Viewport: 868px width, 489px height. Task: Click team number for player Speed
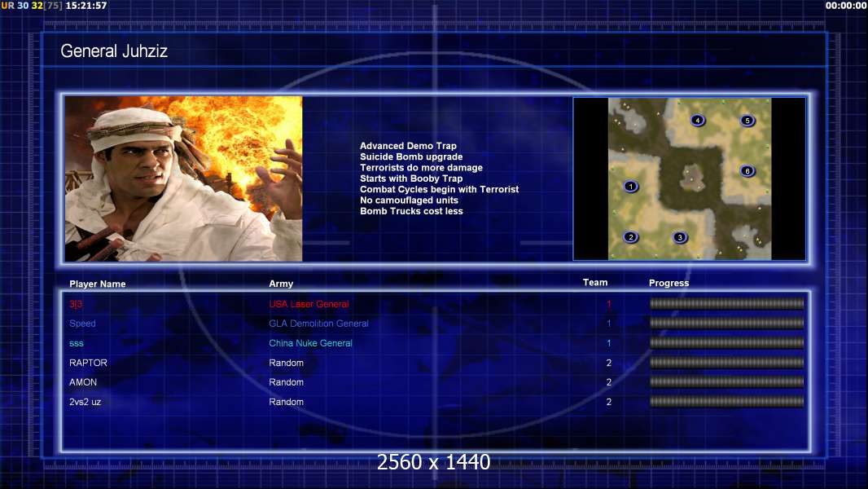[x=609, y=324]
